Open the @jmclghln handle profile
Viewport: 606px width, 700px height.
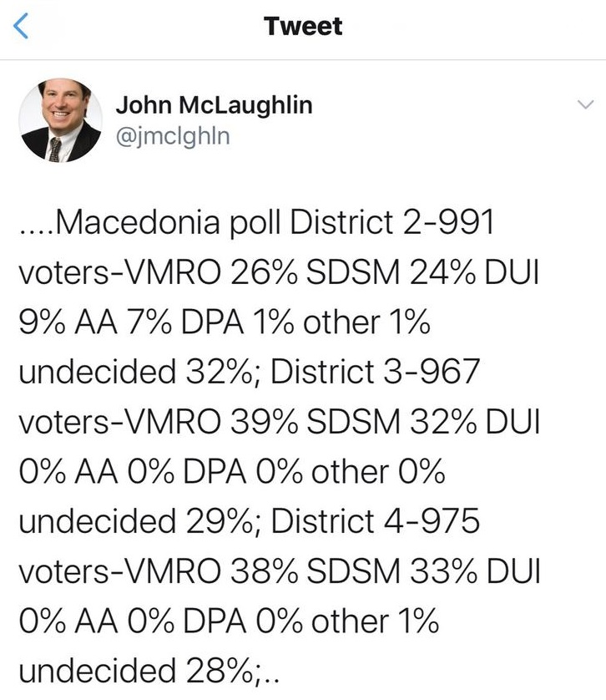click(173, 136)
